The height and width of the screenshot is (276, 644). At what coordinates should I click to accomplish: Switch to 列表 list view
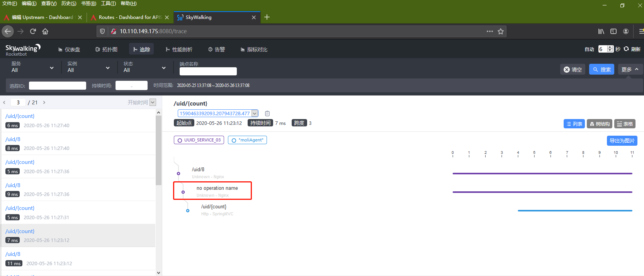click(x=574, y=124)
